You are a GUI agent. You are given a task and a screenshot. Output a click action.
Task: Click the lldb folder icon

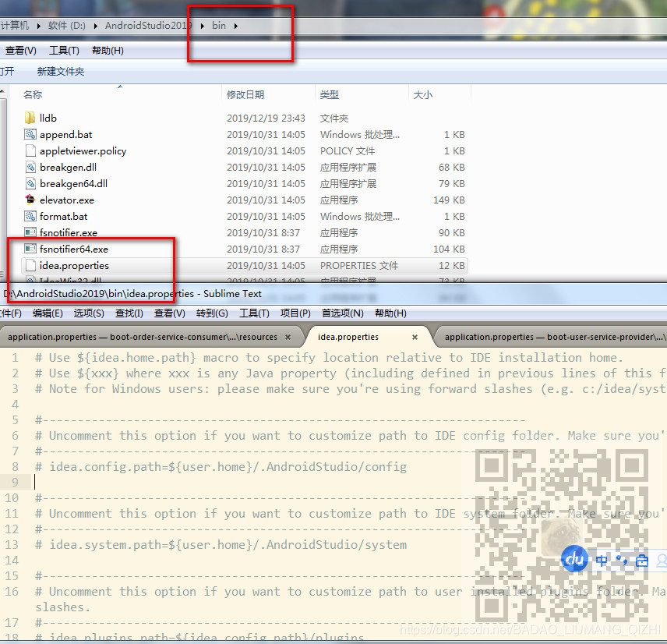pos(30,118)
